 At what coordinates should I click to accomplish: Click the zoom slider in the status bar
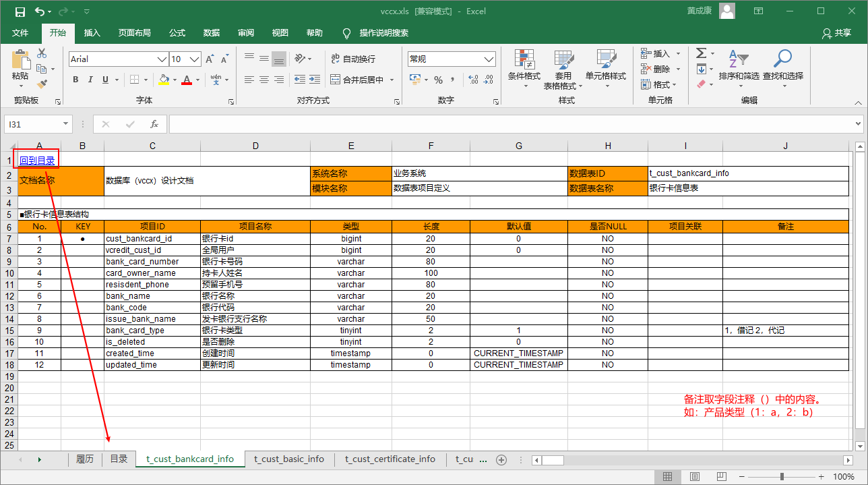click(x=782, y=476)
